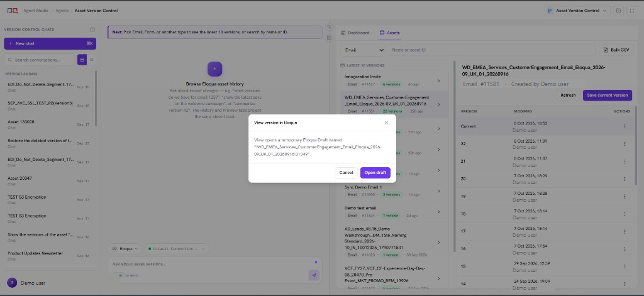Screen dimensions: 644x296
Task: Focus the Name or asset ID search field
Action: pos(492,50)
